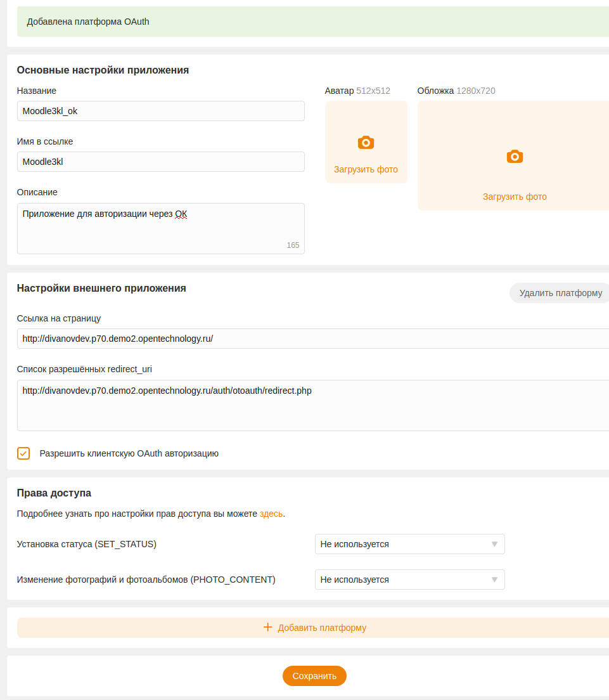Image resolution: width=609 pixels, height=700 pixels.
Task: Open the здесь access rights link
Action: pyautogui.click(x=271, y=514)
